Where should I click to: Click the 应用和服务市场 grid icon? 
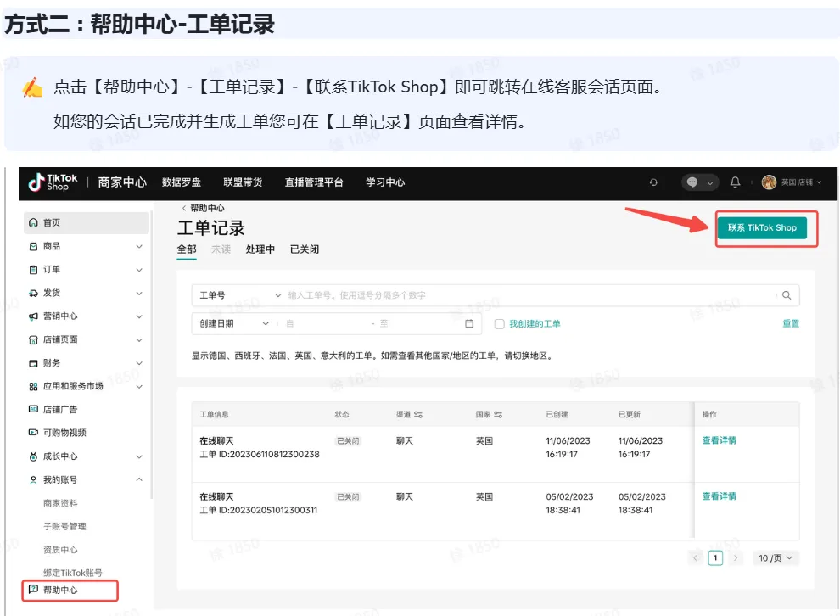[33, 386]
